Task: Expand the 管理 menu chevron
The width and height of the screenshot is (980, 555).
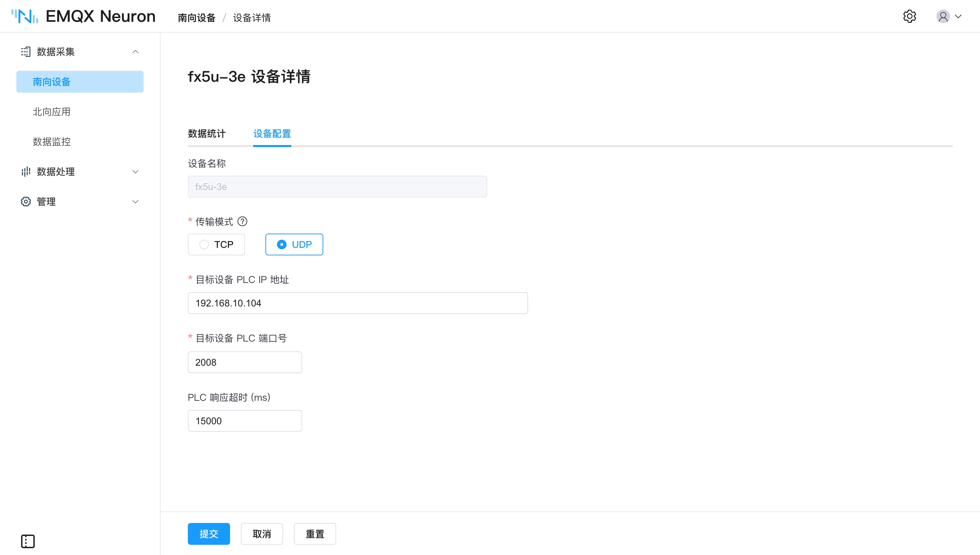Action: coord(135,202)
